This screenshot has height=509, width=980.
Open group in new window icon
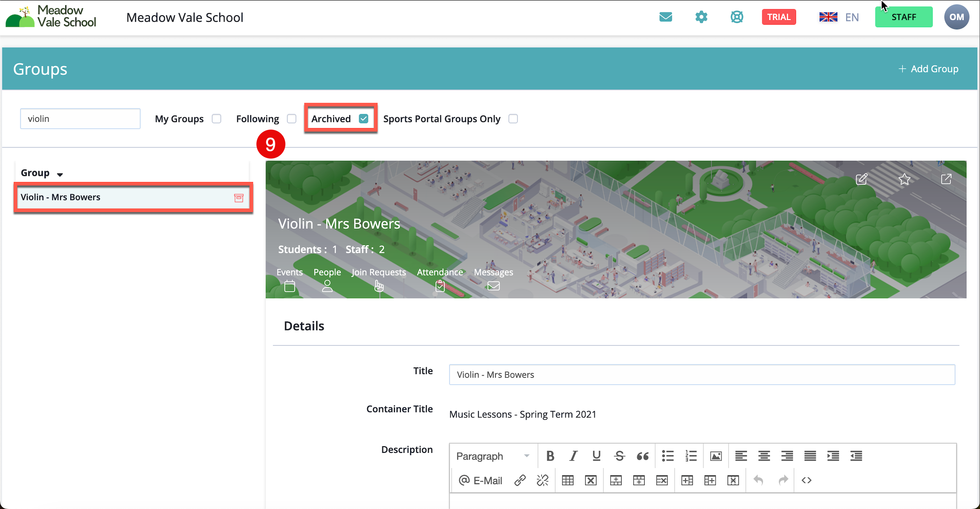pos(946,179)
